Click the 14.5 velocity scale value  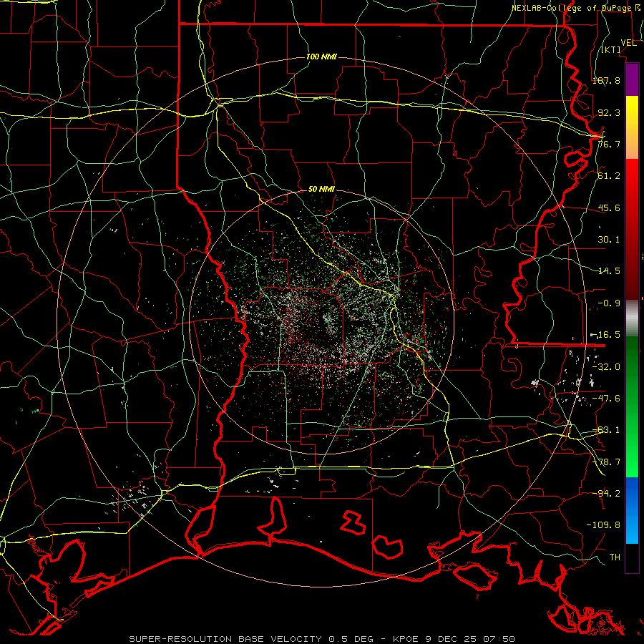tap(609, 271)
